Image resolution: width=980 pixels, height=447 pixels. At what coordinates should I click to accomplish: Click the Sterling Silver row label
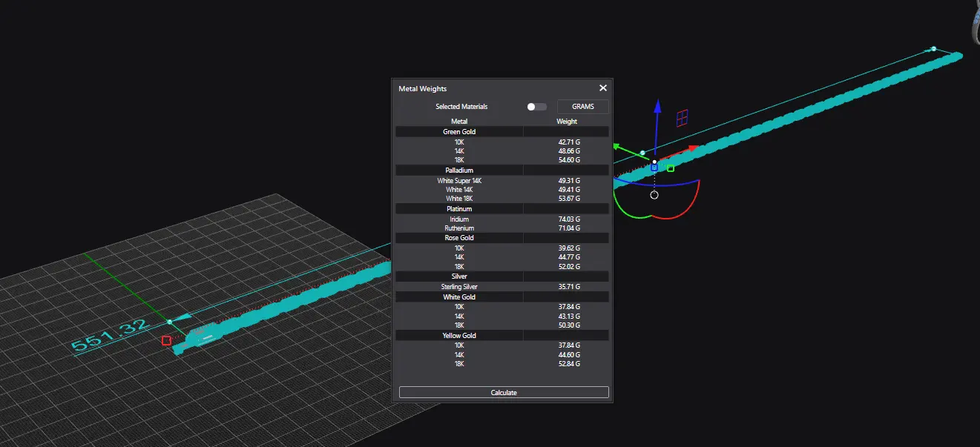click(x=459, y=287)
